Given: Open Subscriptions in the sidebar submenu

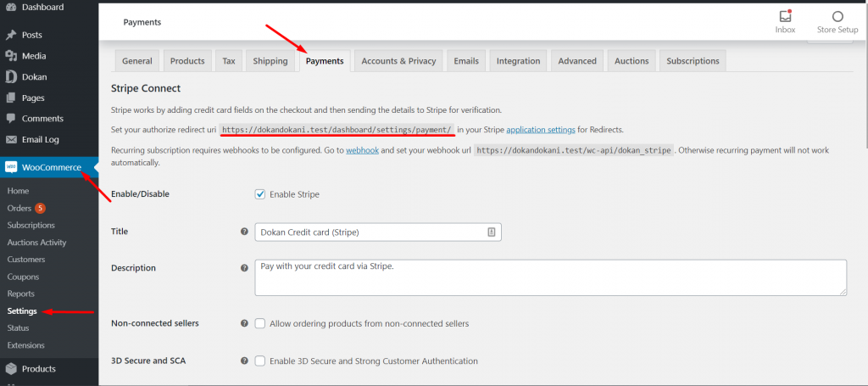Looking at the screenshot, I should pos(31,226).
